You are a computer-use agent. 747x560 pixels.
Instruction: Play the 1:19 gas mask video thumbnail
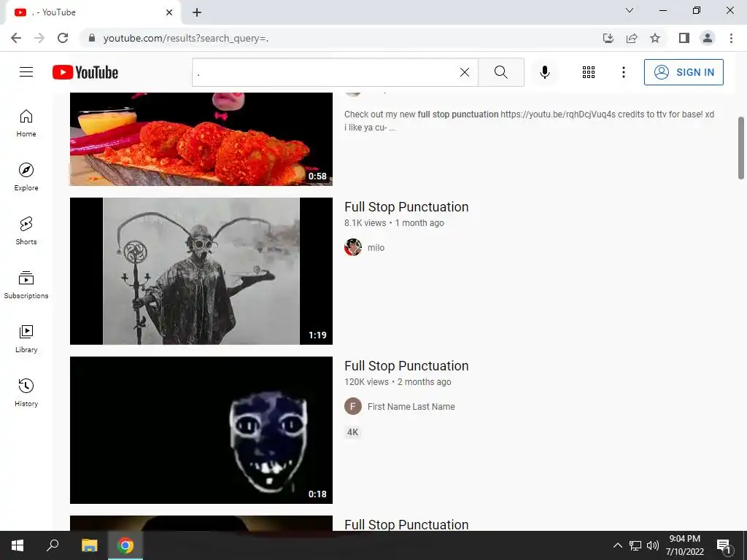pos(201,271)
